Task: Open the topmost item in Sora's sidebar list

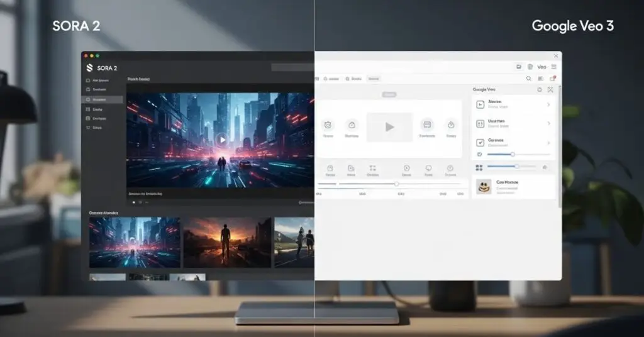Action: (x=97, y=80)
